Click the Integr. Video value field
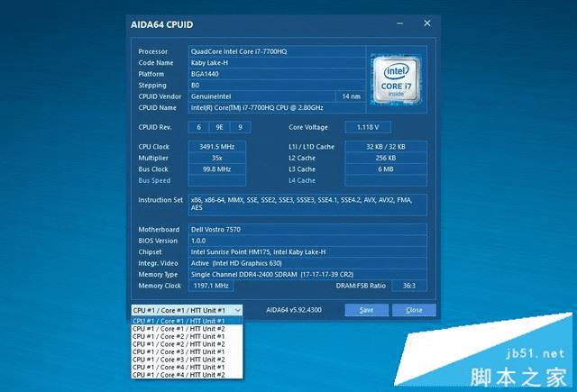Screen dimensions: 577x392 click(307, 263)
